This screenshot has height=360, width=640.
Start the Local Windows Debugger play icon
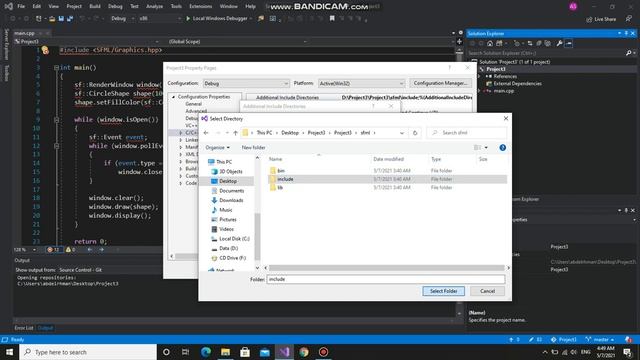[188, 18]
